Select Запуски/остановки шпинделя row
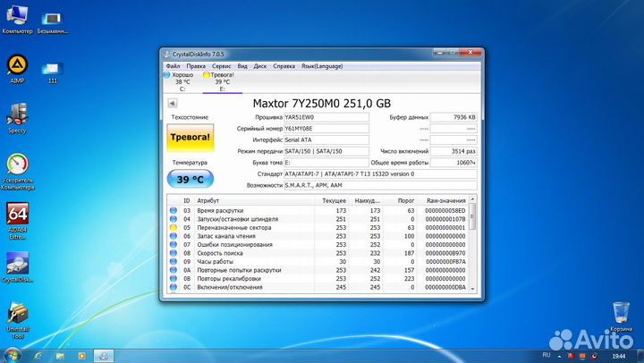Screen dimensions: 644x363 point(318,219)
